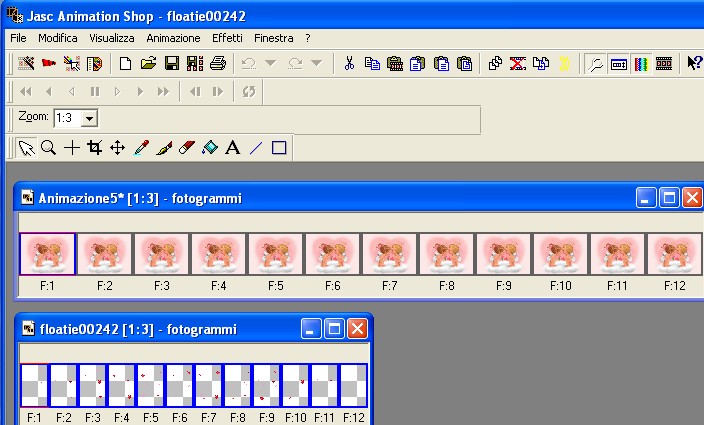Select the Line tool
This screenshot has height=425, width=704.
(255, 148)
